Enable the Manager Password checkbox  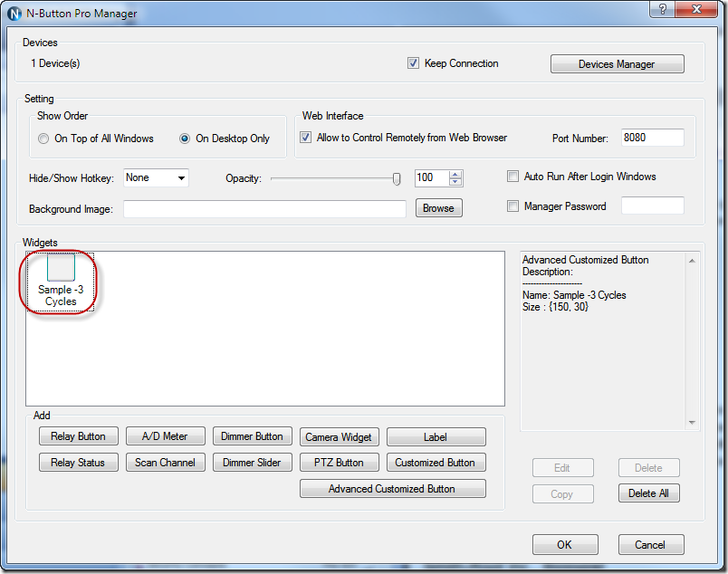[512, 206]
